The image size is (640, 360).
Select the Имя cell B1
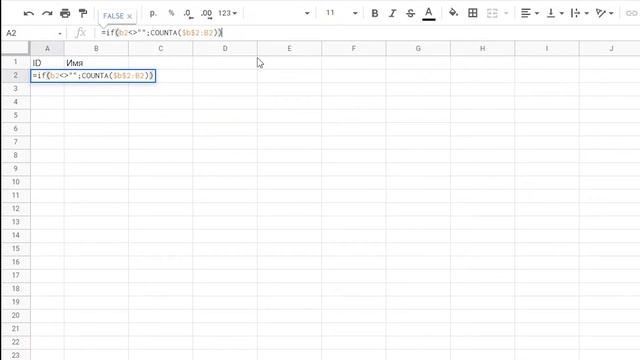96,62
